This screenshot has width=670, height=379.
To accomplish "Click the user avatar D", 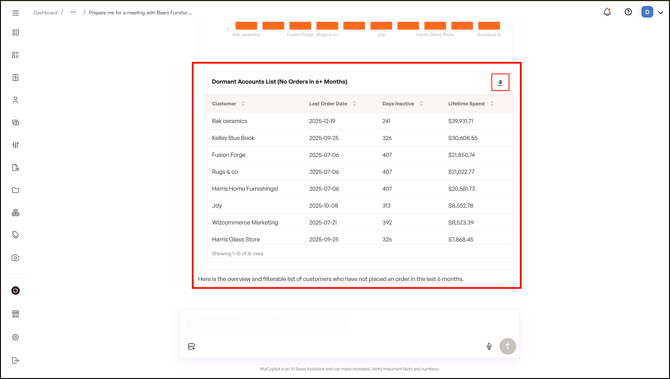I will [x=647, y=12].
